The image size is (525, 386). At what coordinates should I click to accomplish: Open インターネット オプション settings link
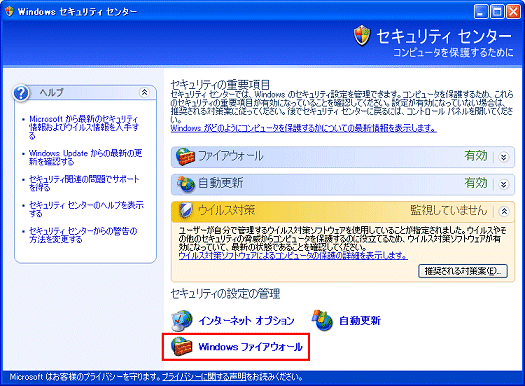pyautogui.click(x=246, y=321)
